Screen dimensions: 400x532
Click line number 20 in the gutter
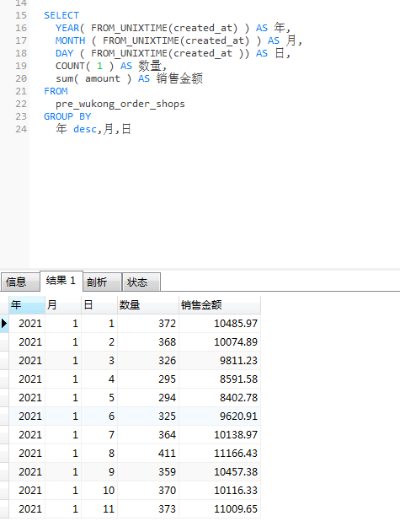click(x=21, y=78)
